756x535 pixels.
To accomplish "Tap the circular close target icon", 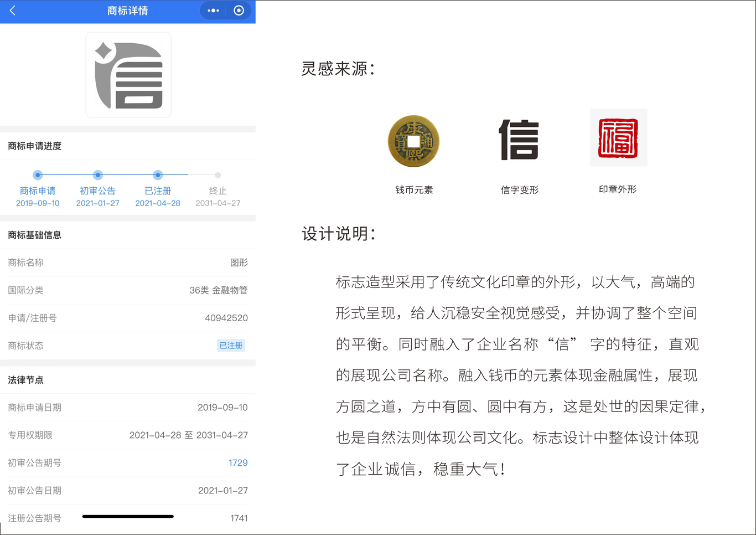I will [239, 11].
